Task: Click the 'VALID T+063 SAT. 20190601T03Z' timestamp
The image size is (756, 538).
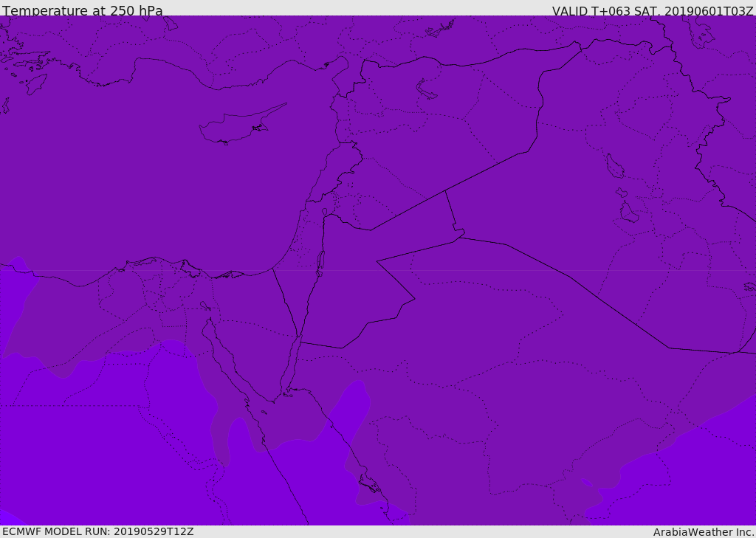Action: (x=653, y=10)
